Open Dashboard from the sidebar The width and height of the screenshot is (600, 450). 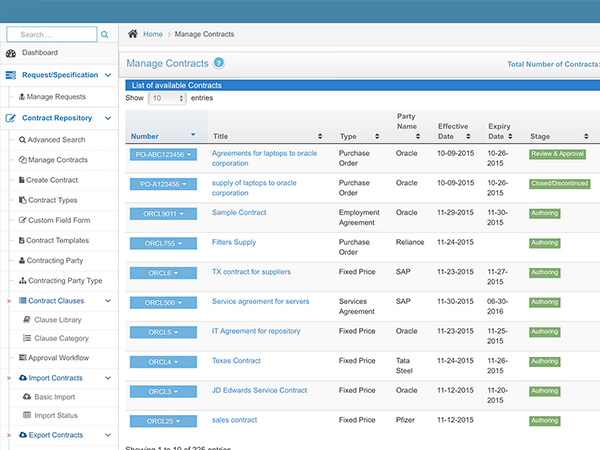(x=40, y=53)
